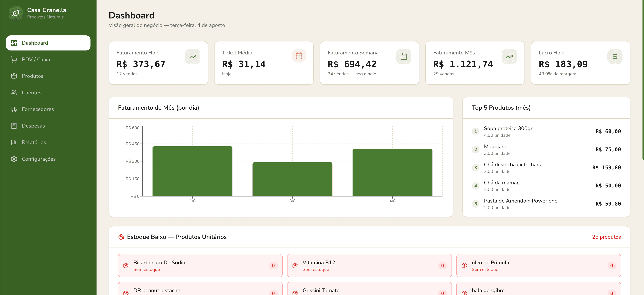
Task: Click the package icon on Grissini Tomate card
Action: (x=295, y=293)
